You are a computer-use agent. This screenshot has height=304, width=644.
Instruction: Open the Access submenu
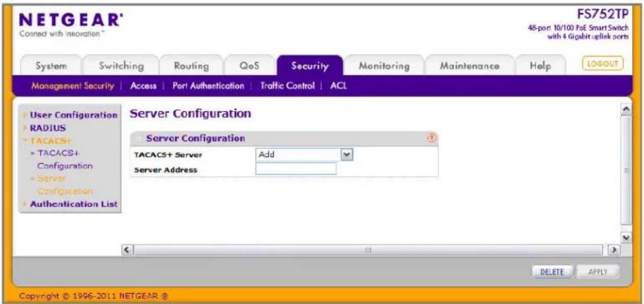click(143, 86)
